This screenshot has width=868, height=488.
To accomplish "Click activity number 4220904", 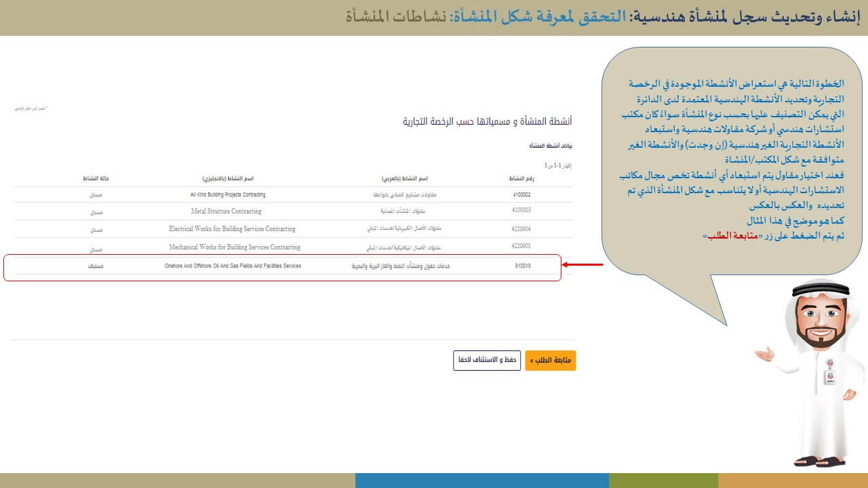I will click(521, 229).
